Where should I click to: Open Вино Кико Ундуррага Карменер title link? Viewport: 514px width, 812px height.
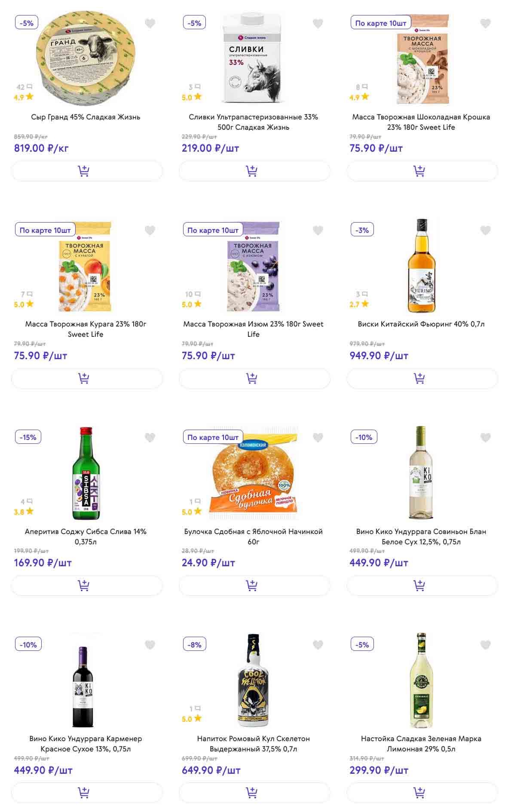[x=86, y=744]
